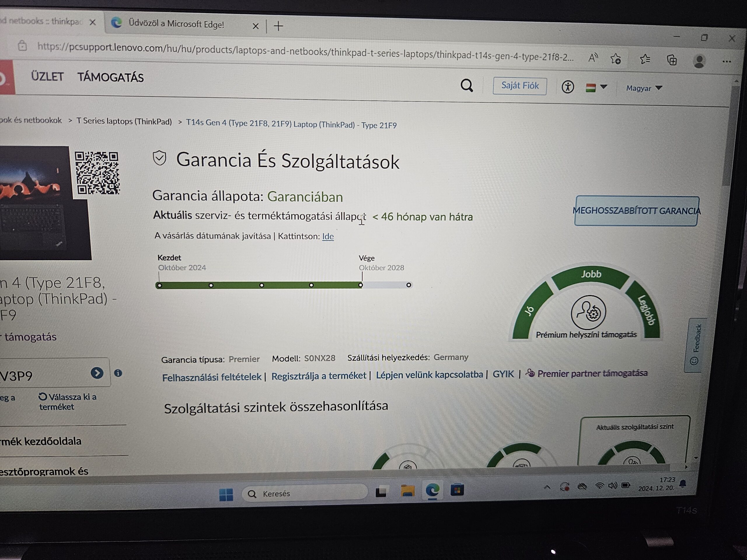The height and width of the screenshot is (560, 747).
Task: Open the TÁMOGATÁS menu
Action: [x=110, y=77]
